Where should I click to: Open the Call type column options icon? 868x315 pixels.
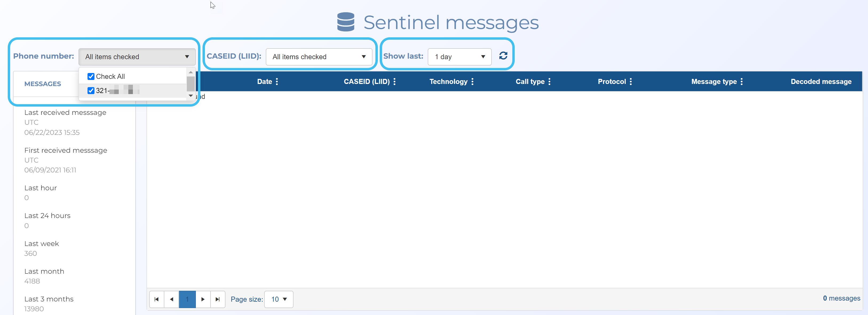(549, 82)
